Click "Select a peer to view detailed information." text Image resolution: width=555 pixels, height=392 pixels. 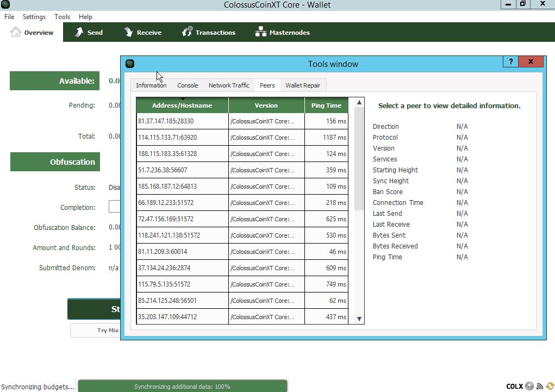[x=449, y=105]
